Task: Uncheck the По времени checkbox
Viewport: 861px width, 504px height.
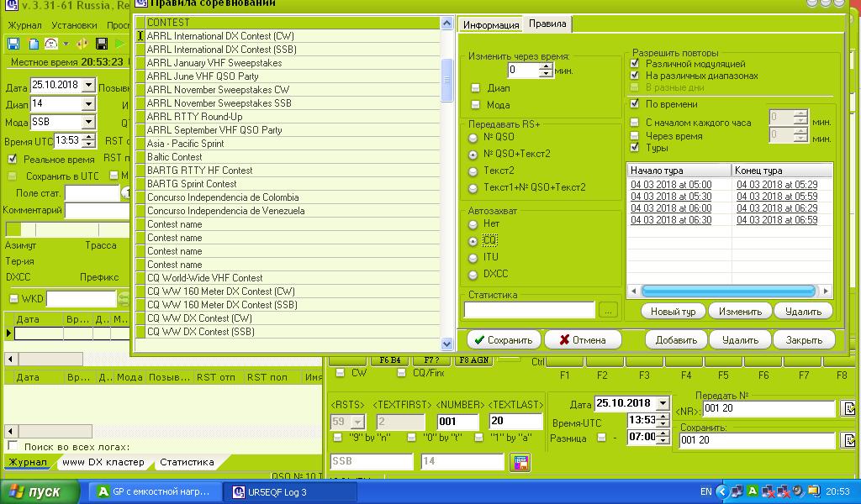Action: coord(636,104)
